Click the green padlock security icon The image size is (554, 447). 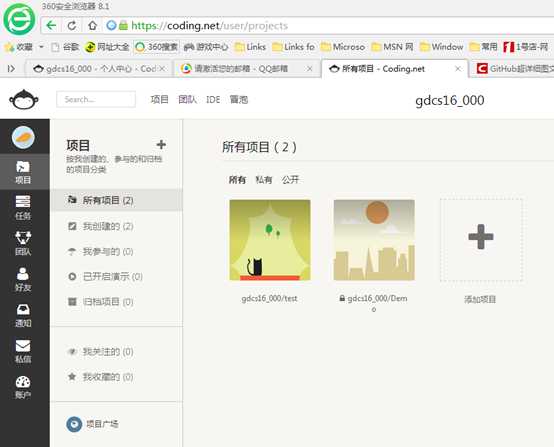tap(123, 25)
